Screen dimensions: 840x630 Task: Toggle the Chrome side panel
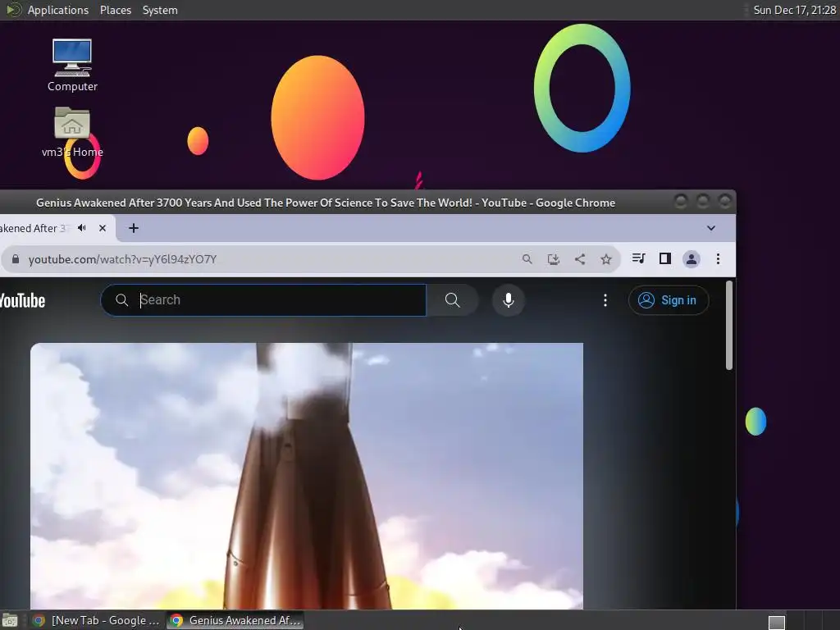click(x=664, y=258)
